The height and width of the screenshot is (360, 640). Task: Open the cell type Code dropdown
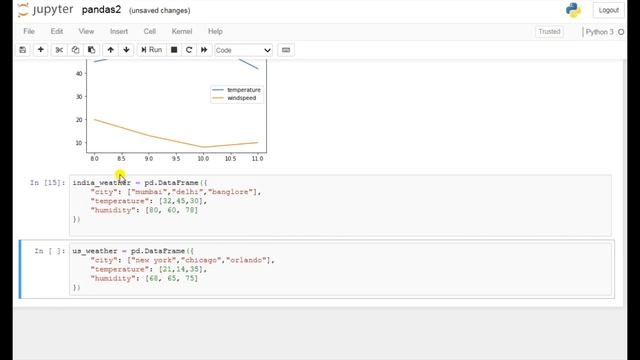pyautogui.click(x=243, y=50)
